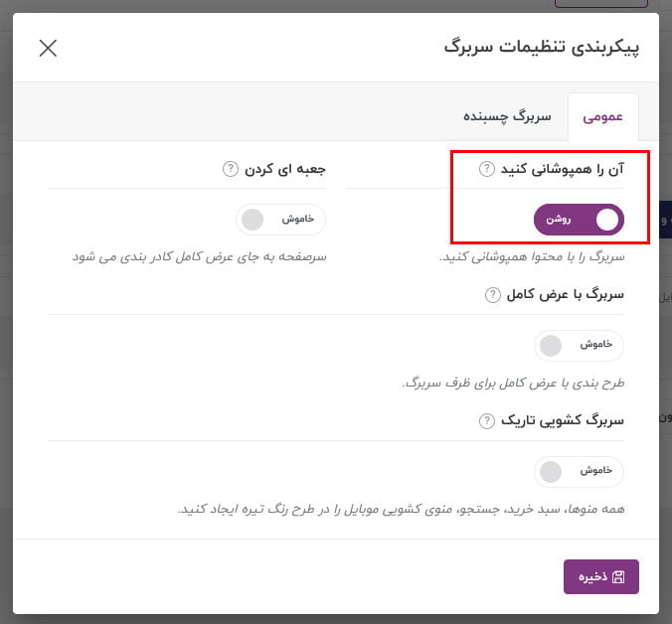
Task: Click the سربرگ کشویی تاریک heading label
Action: click(x=563, y=420)
